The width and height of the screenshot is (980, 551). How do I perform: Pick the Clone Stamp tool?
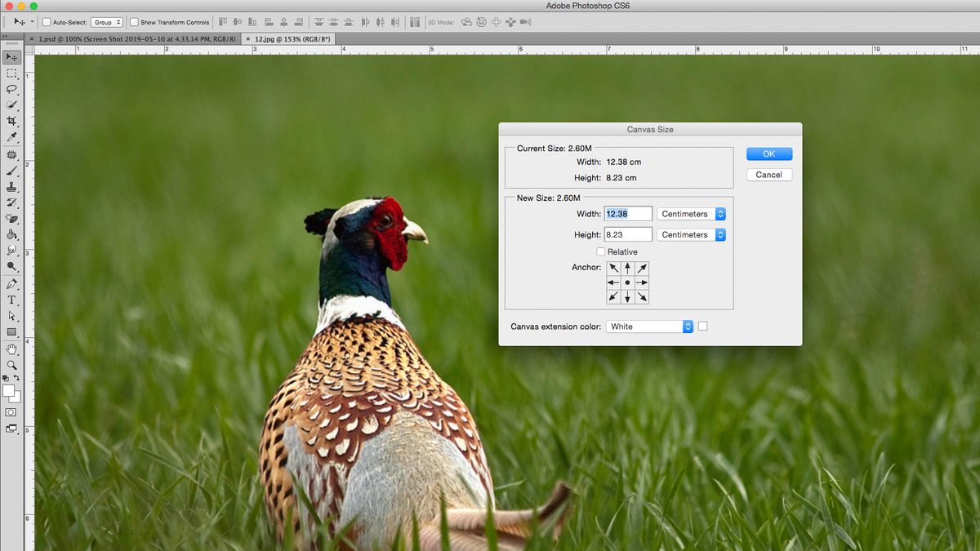click(11, 186)
